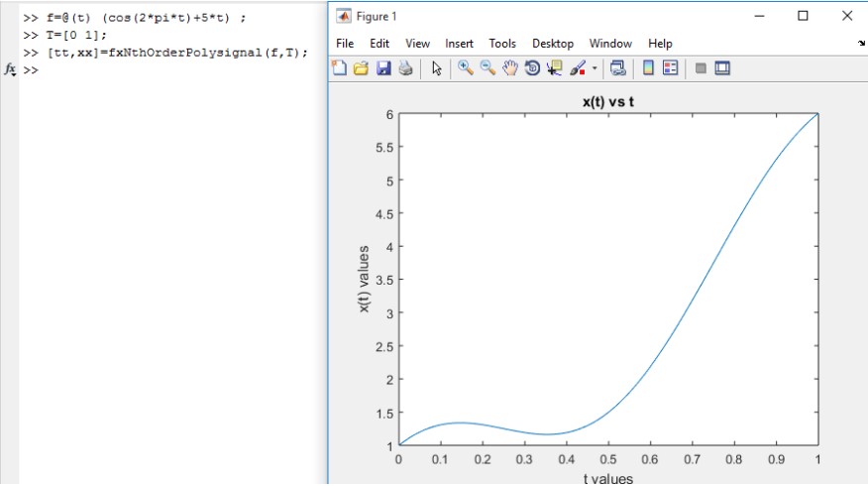Expand the Brush tool color dropdown arrow
This screenshot has width=868, height=486.
pyautogui.click(x=594, y=68)
